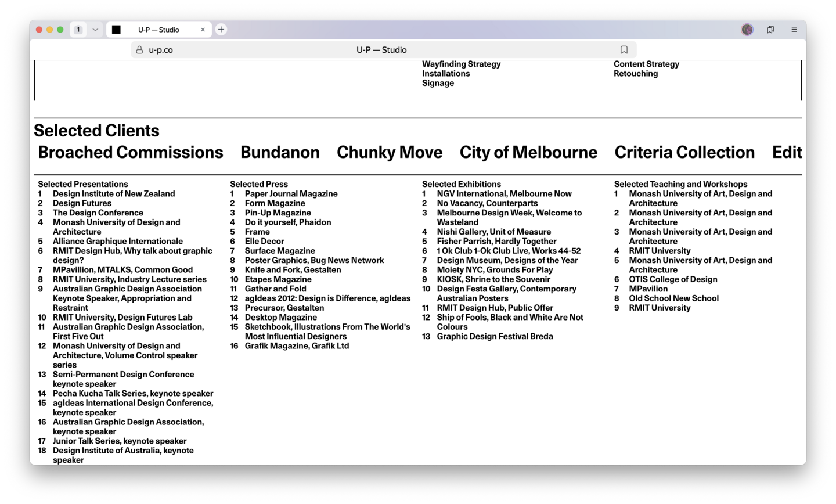836x504 pixels.
Task: Bookmark this page with the bookmark icon
Action: (624, 50)
